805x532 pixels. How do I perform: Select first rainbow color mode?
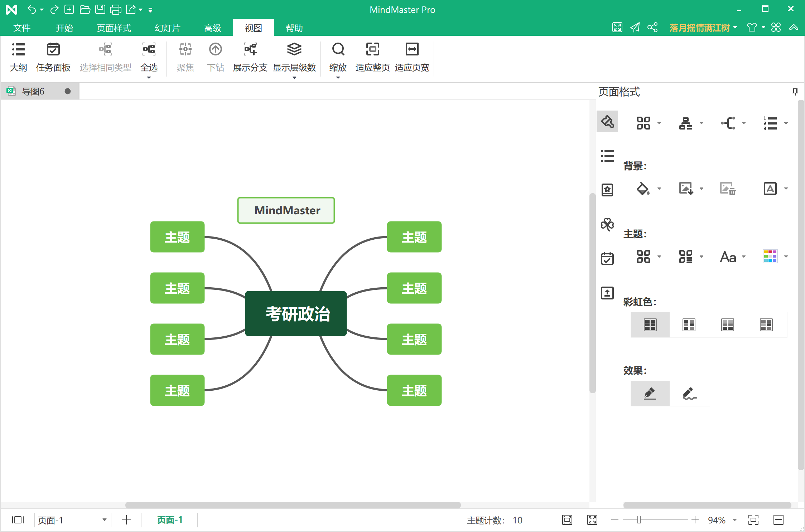[650, 324]
